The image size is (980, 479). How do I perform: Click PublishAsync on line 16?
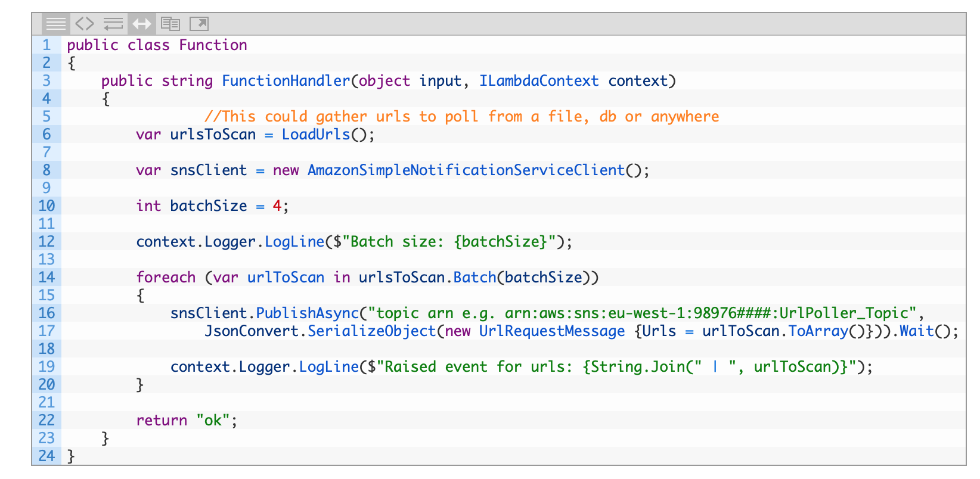(307, 313)
